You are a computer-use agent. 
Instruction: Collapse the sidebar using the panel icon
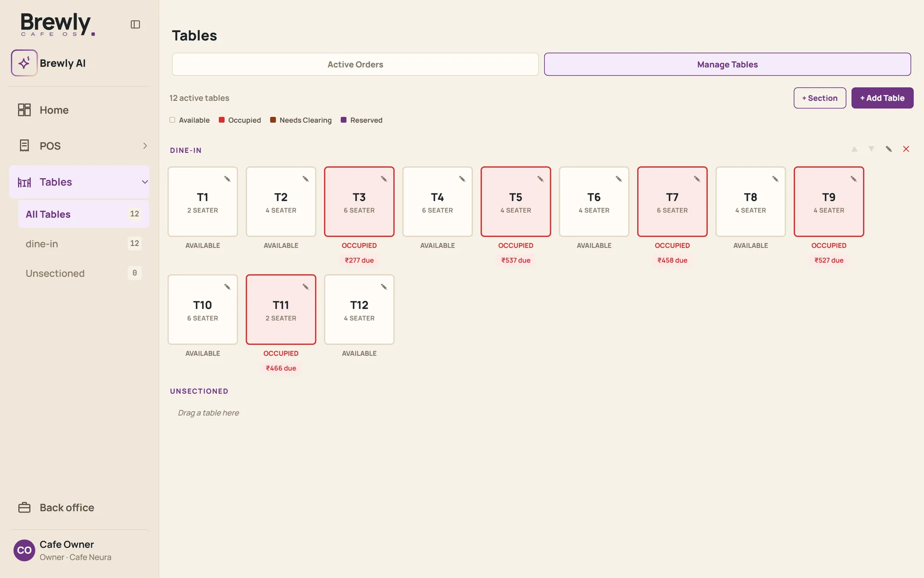coord(135,25)
